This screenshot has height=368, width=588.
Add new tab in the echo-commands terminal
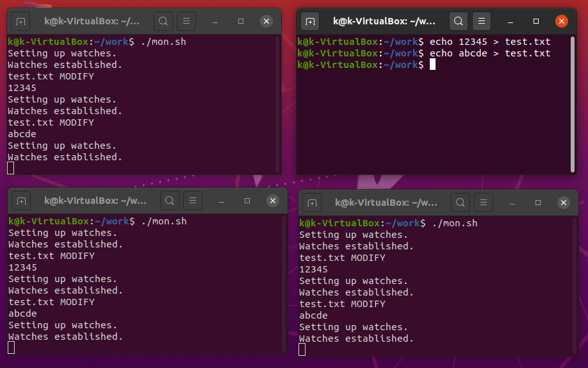[x=311, y=21]
